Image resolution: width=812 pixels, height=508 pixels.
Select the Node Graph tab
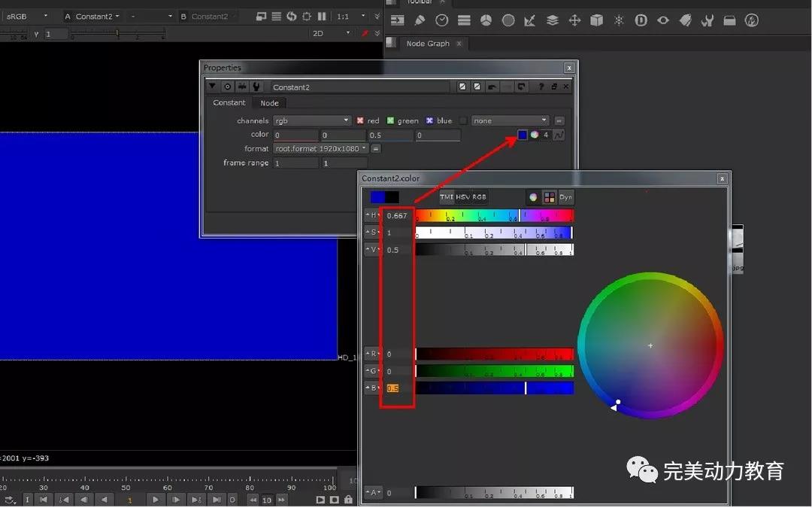pyautogui.click(x=428, y=44)
